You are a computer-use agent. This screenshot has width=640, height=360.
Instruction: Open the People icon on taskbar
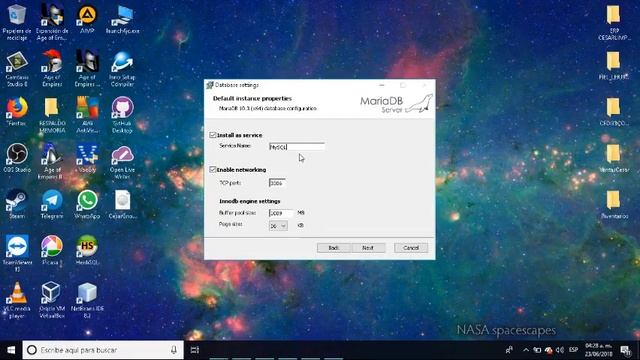tap(509, 350)
